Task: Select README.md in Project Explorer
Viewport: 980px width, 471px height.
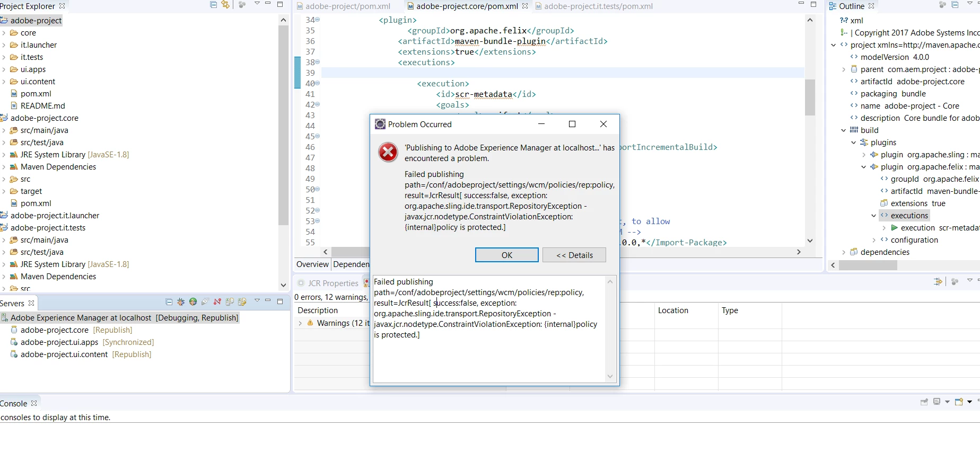Action: point(42,106)
